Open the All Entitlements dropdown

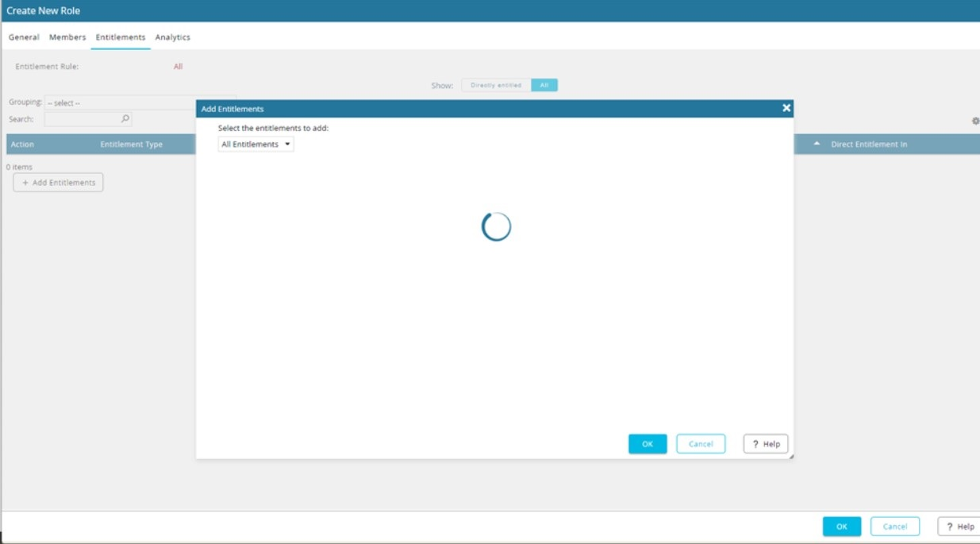coord(256,144)
